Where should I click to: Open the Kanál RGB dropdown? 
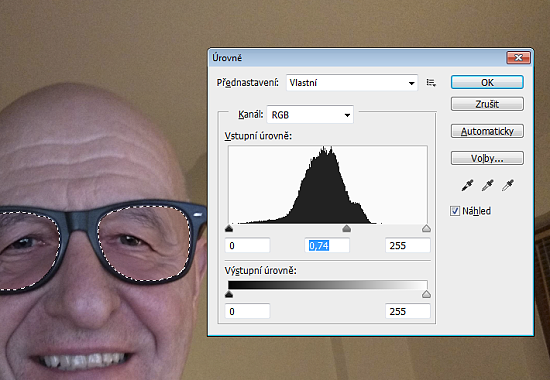310,115
